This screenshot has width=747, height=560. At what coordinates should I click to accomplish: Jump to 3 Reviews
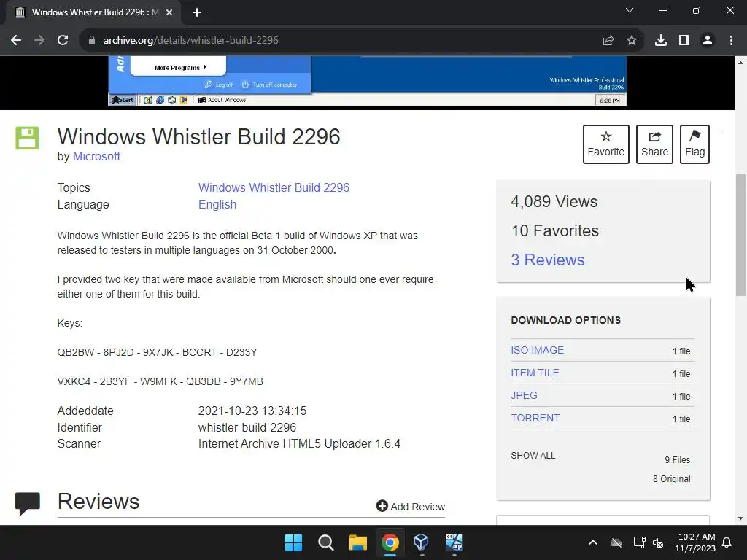click(547, 260)
